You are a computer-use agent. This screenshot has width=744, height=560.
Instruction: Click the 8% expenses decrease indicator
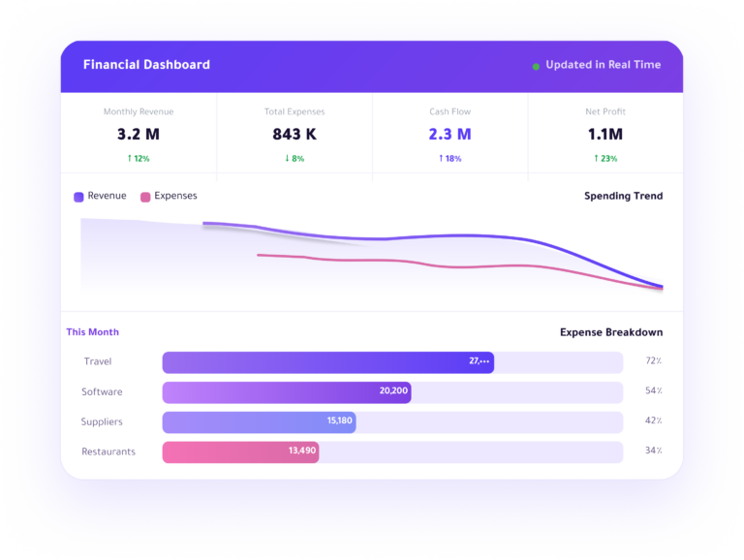pyautogui.click(x=294, y=159)
